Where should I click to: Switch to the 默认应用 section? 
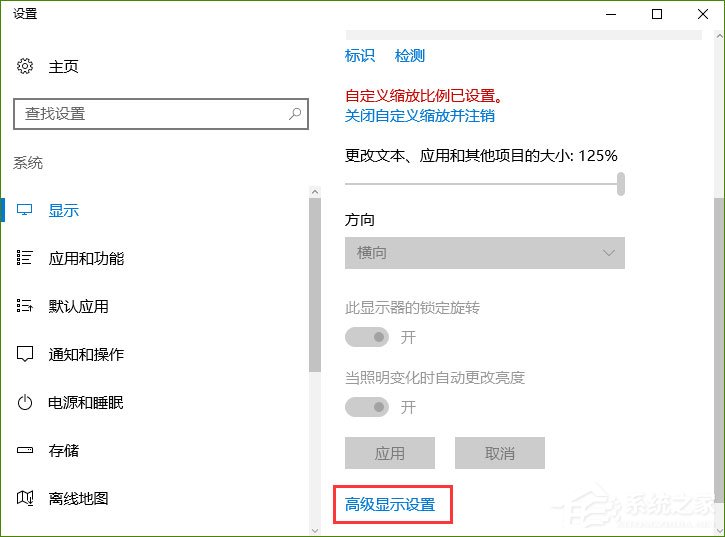tap(78, 307)
